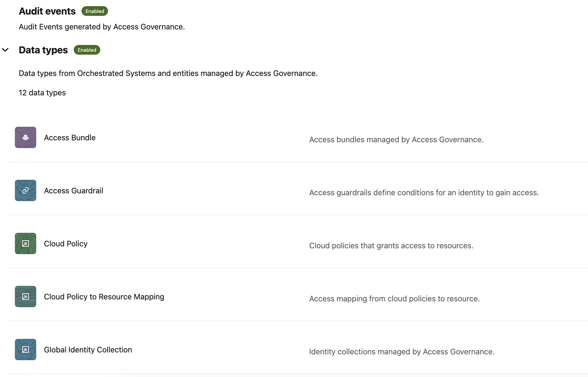Click the Global Identity Collection icon

tap(26, 350)
